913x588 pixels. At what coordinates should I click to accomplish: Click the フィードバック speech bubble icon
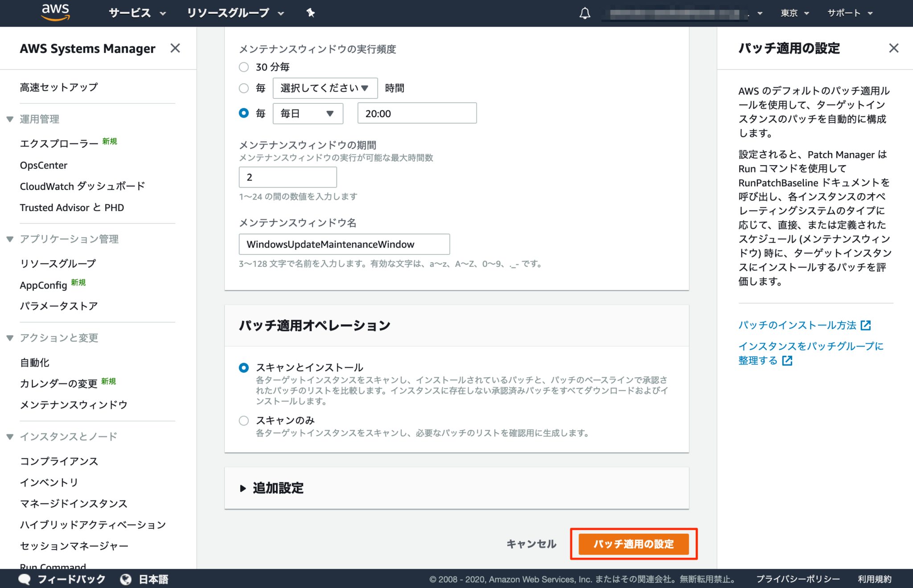(x=25, y=579)
